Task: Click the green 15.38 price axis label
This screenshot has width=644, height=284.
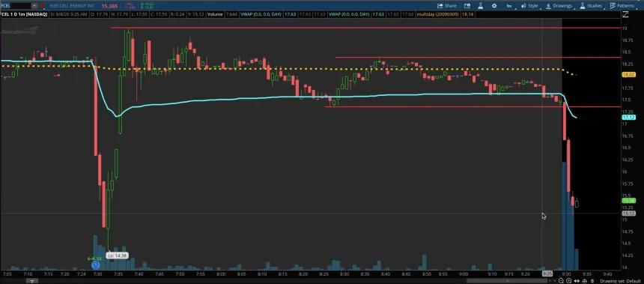Action: [629, 201]
